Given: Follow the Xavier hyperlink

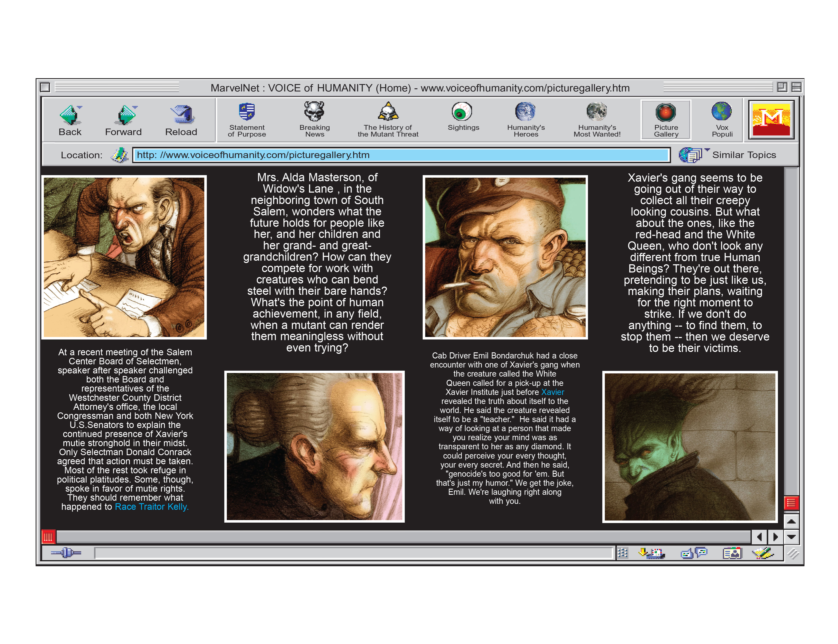Looking at the screenshot, I should [x=552, y=392].
